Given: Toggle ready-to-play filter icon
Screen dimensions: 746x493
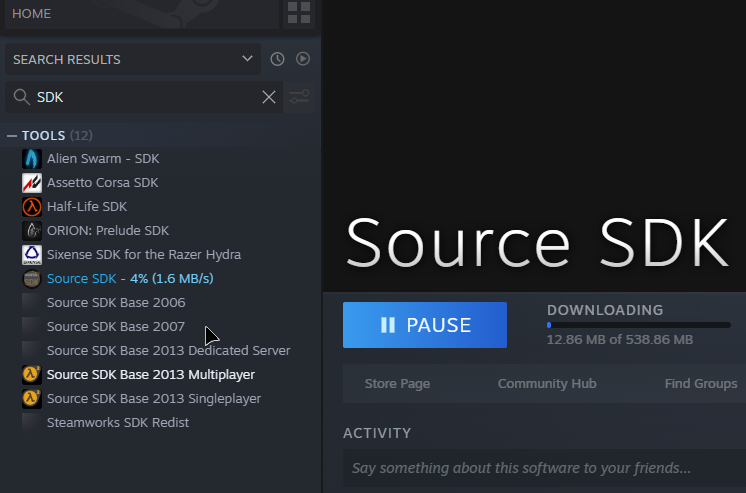Looking at the screenshot, I should pos(303,59).
